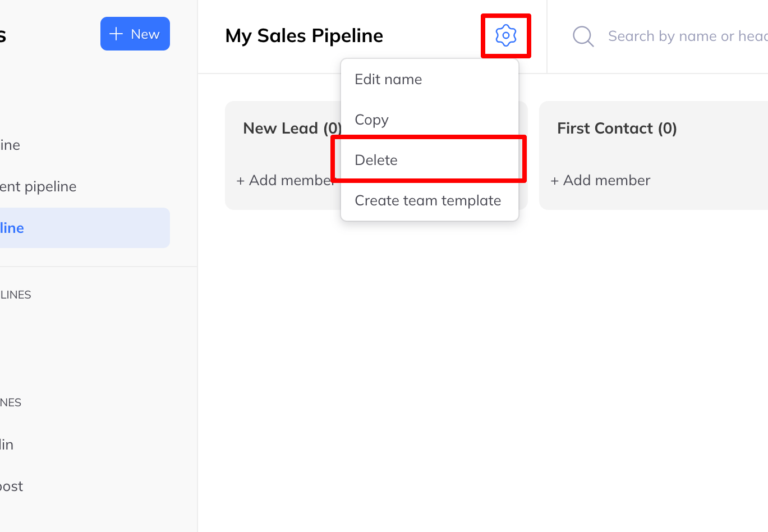Focus the search by name field
768x532 pixels.
(x=688, y=36)
